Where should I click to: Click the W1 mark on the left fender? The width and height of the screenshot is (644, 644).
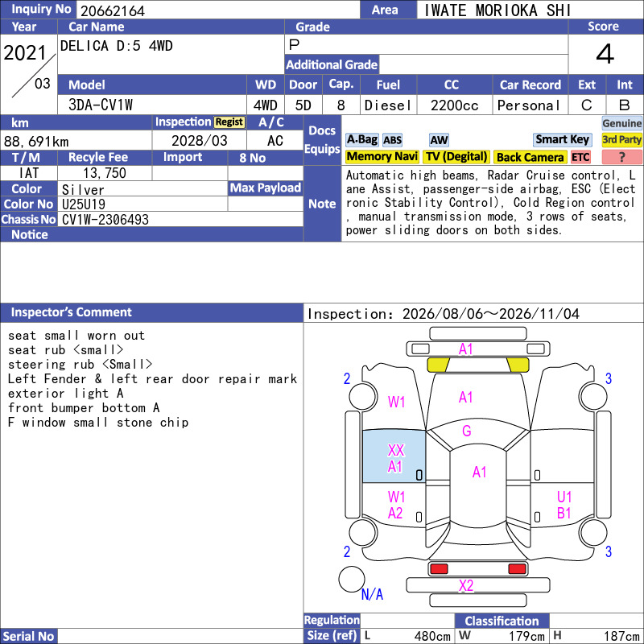point(397,402)
